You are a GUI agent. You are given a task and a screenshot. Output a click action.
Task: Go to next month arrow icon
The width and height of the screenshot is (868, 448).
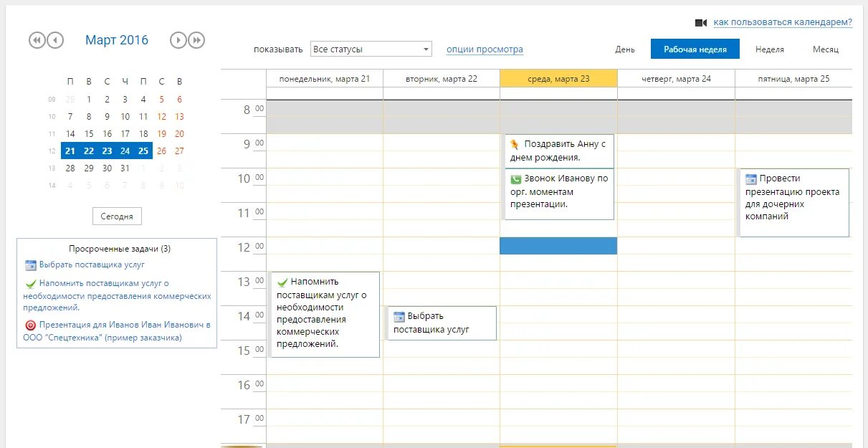178,40
